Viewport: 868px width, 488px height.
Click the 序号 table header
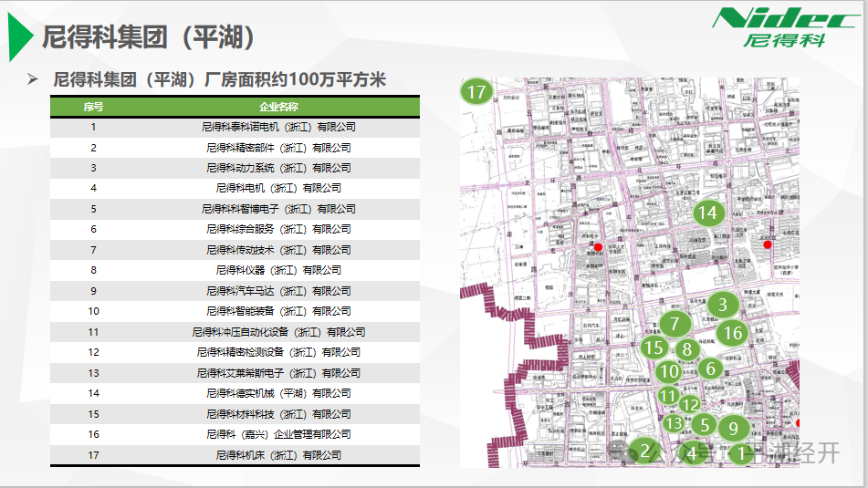[x=93, y=107]
